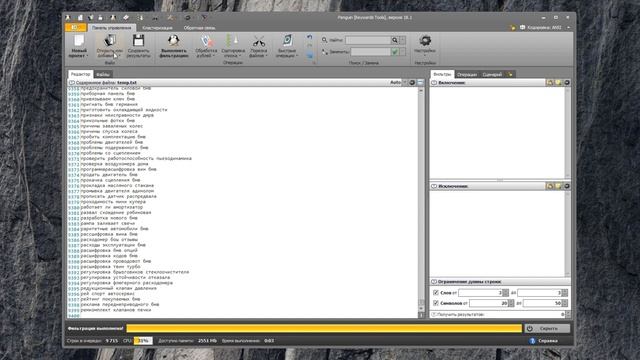Click the stepper on the Символов от field

[511, 303]
